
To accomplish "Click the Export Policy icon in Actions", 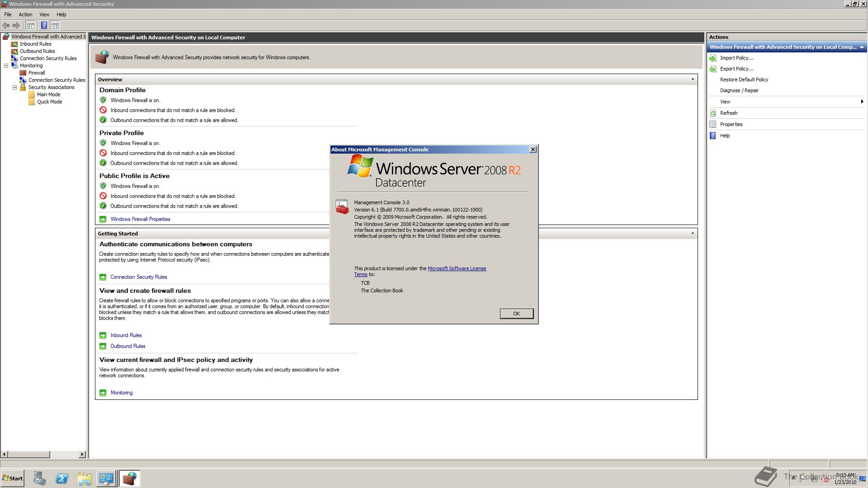I will tap(713, 69).
